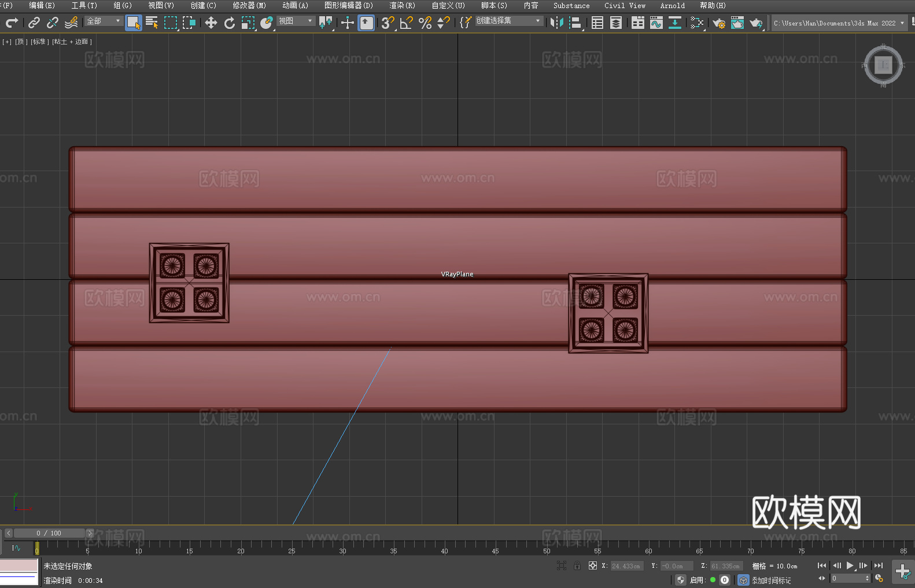Toggle Spinner Snap

(444, 23)
